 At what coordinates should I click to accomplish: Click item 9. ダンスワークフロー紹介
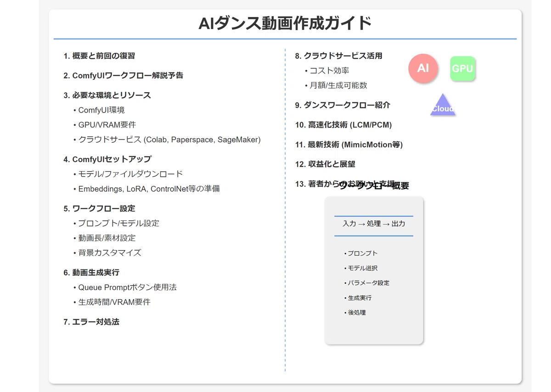coord(343,105)
